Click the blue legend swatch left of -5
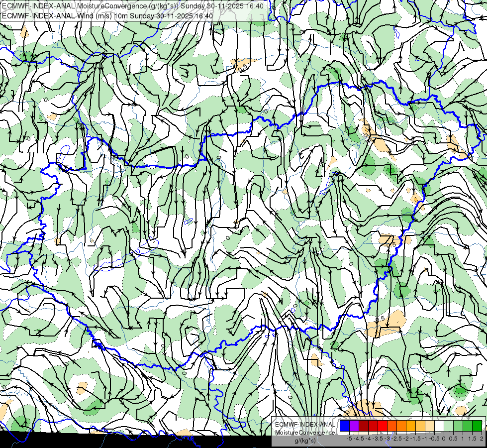 pos(345,426)
